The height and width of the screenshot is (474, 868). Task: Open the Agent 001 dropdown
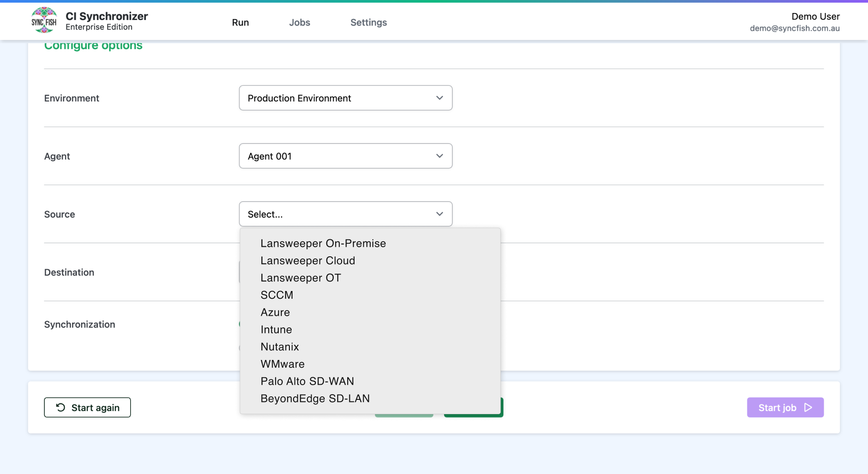[x=345, y=156]
